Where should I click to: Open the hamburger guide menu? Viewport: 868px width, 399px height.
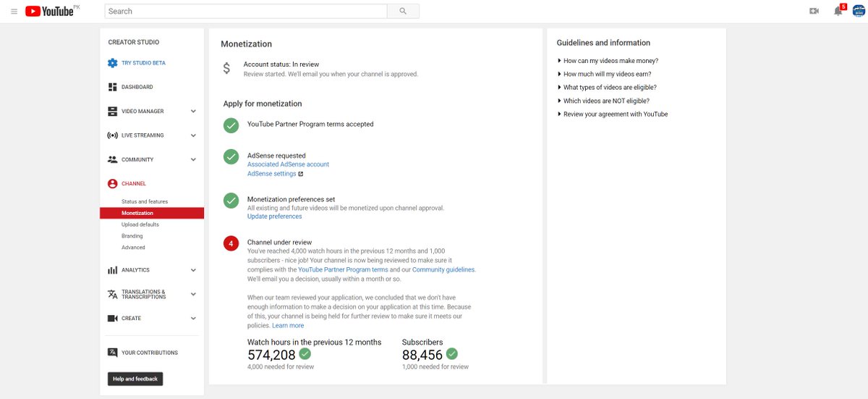(14, 11)
